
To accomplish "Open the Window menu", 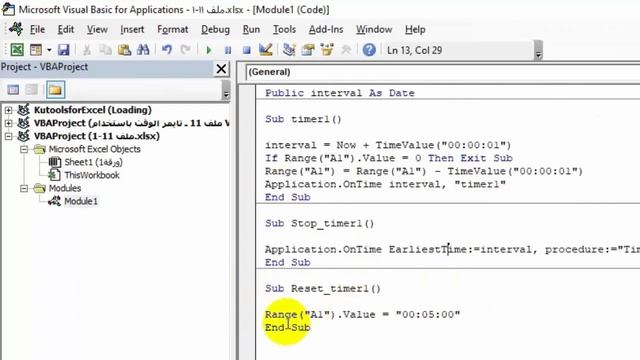I will click(x=374, y=29).
